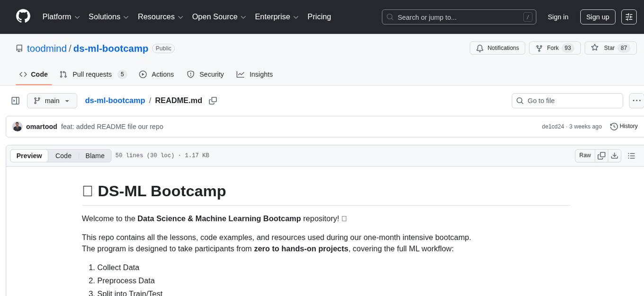This screenshot has height=296, width=644.
Task: Switch to the Code view of README
Action: point(63,155)
